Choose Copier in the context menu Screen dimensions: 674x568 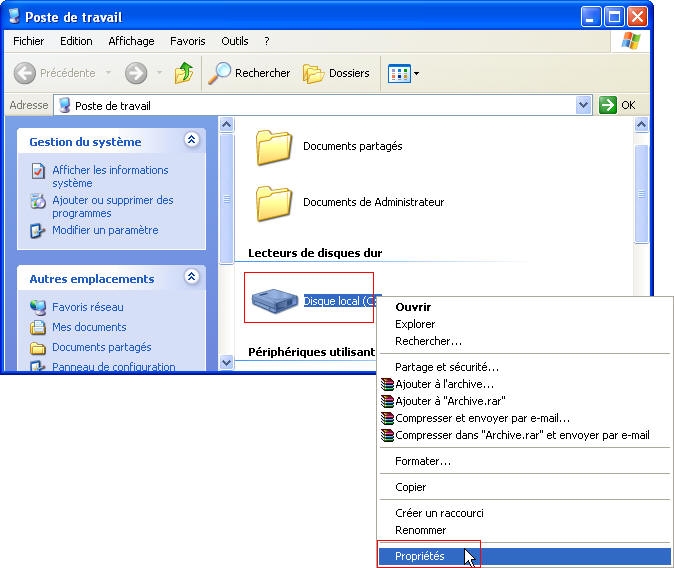[524, 487]
